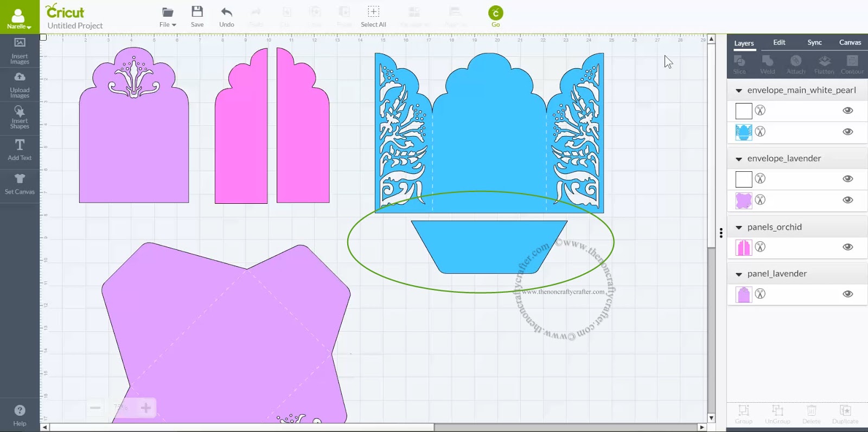Click the vertical scrollbar up arrow

pos(711,39)
